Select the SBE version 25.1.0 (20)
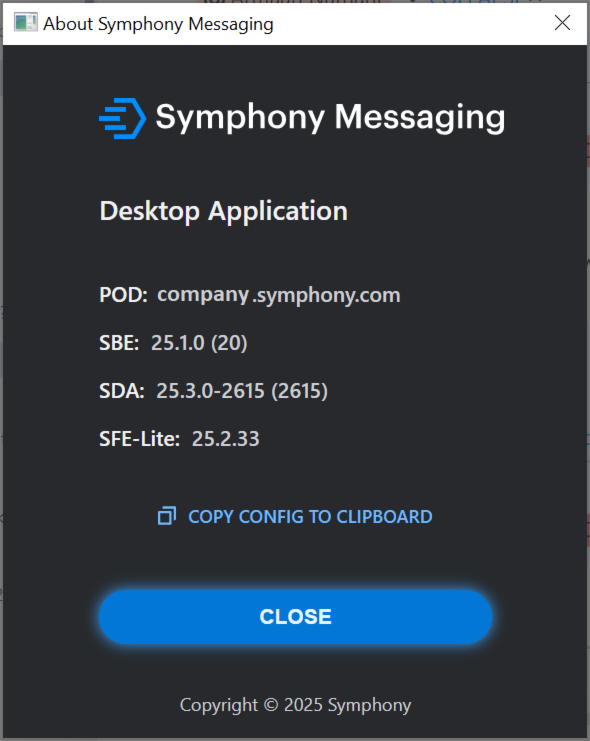 click(199, 343)
